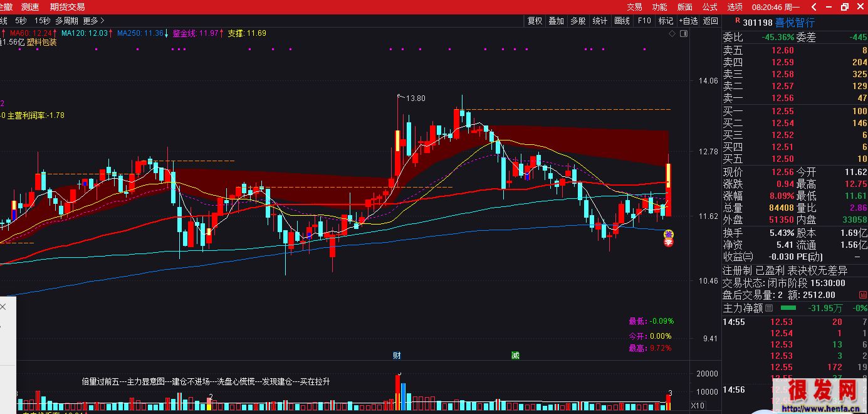This screenshot has height=414, width=868.
Task: Select the 画线 drawing tool button
Action: click(x=622, y=21)
